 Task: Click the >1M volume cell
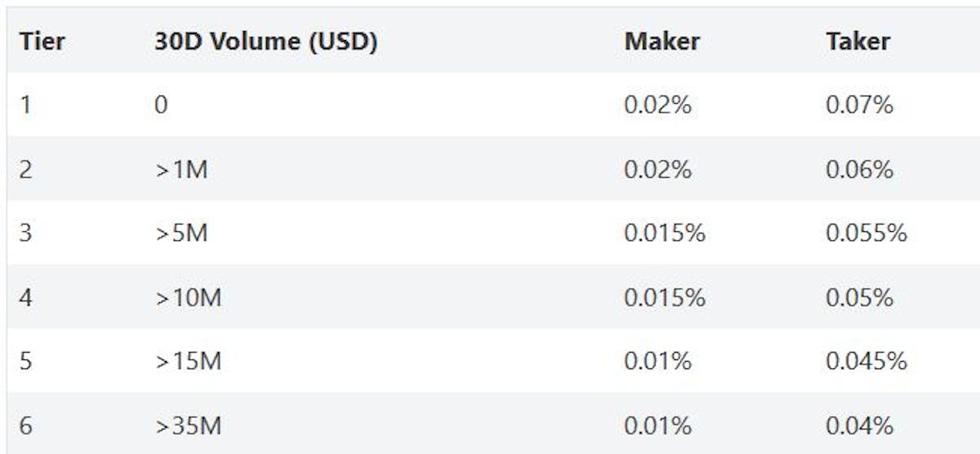tap(181, 170)
